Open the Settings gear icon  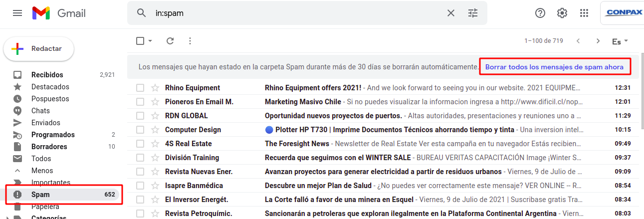562,13
